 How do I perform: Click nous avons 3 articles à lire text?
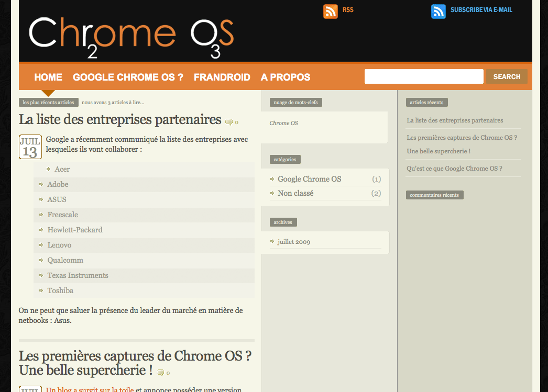(113, 102)
